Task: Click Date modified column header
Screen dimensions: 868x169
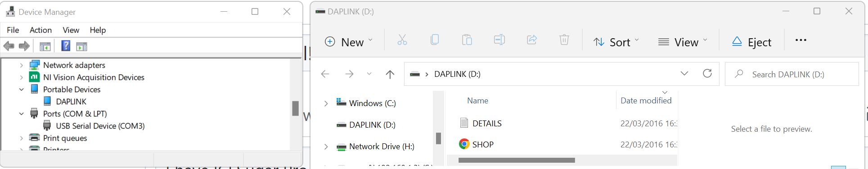Action: [x=646, y=101]
